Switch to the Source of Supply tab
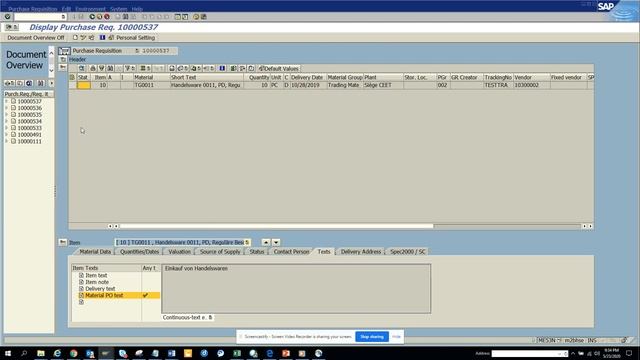The width and height of the screenshot is (640, 360). tap(220, 252)
